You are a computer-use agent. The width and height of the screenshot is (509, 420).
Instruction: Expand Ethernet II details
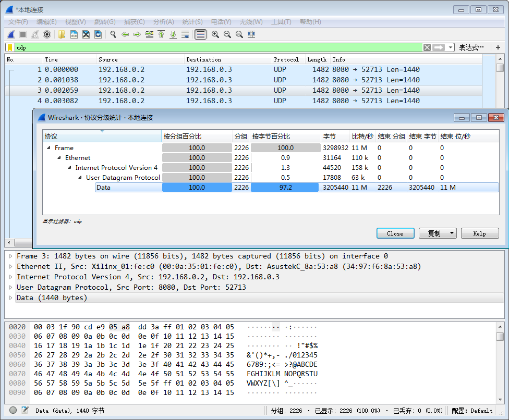tap(11, 267)
